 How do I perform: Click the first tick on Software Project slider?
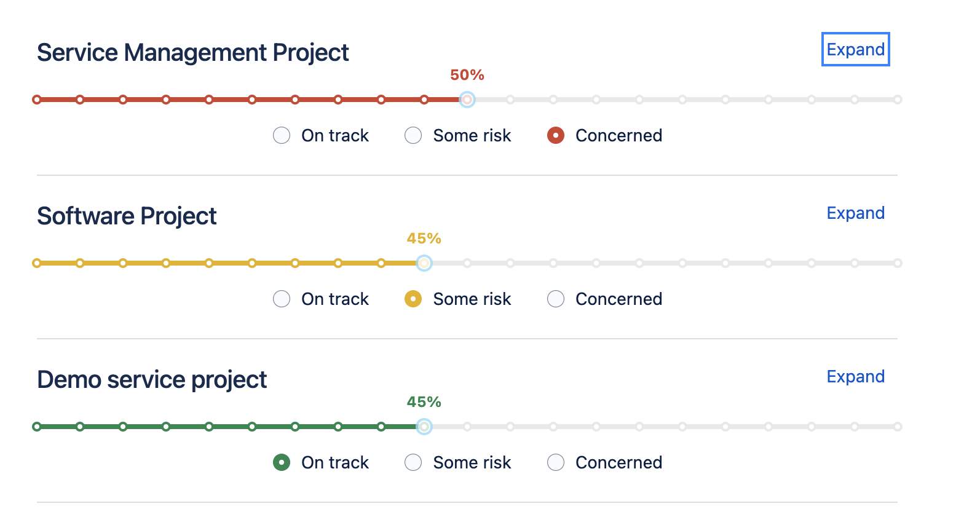pos(37,263)
